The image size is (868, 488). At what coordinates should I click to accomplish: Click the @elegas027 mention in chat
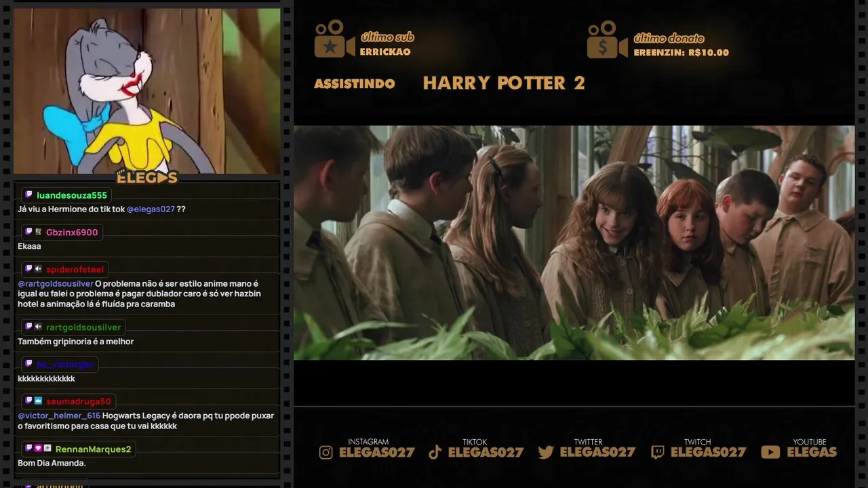click(151, 209)
